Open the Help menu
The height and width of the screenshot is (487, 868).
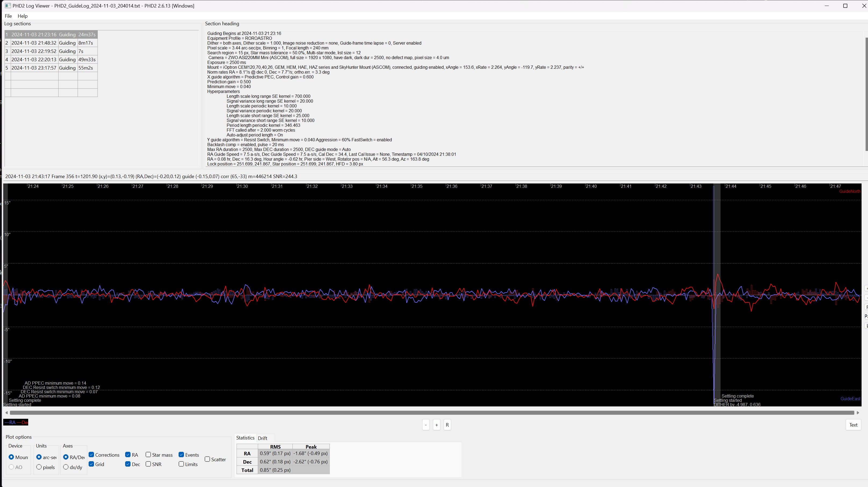point(23,16)
